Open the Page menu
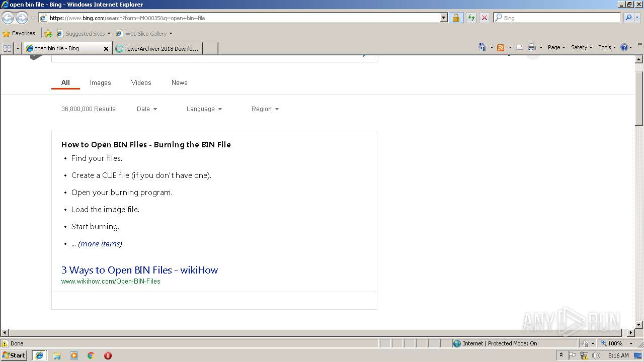The image size is (644, 362). (x=556, y=47)
